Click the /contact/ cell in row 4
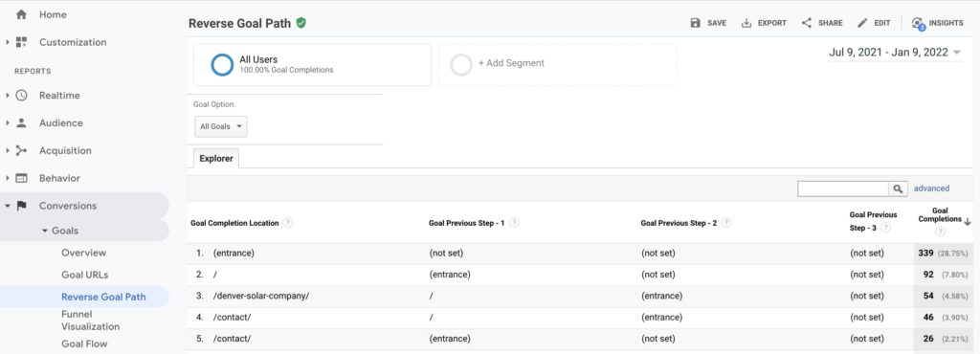 tap(232, 317)
